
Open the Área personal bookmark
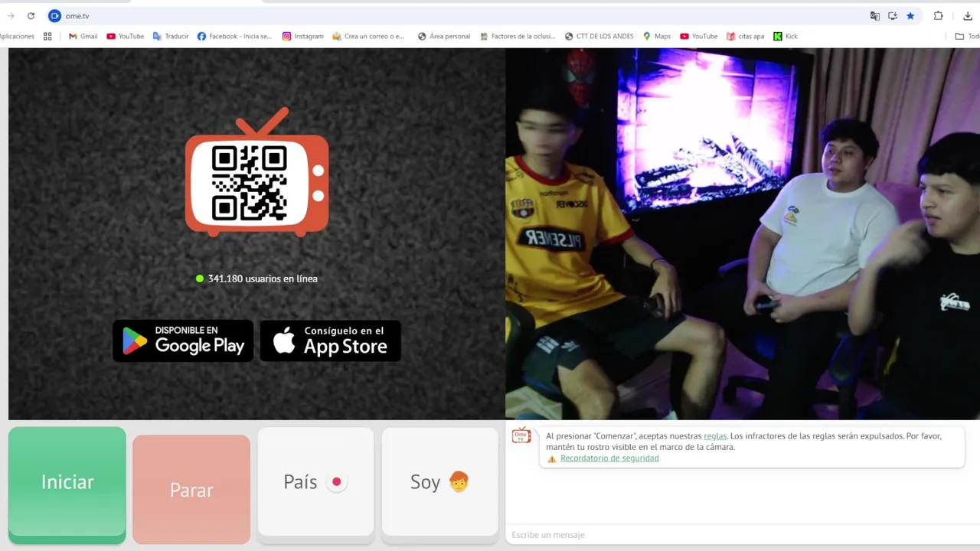(444, 36)
